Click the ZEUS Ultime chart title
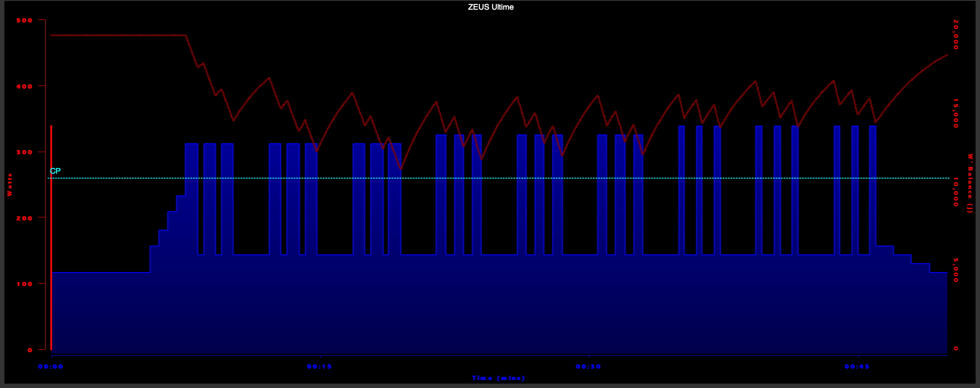980x388 pixels. (490, 7)
